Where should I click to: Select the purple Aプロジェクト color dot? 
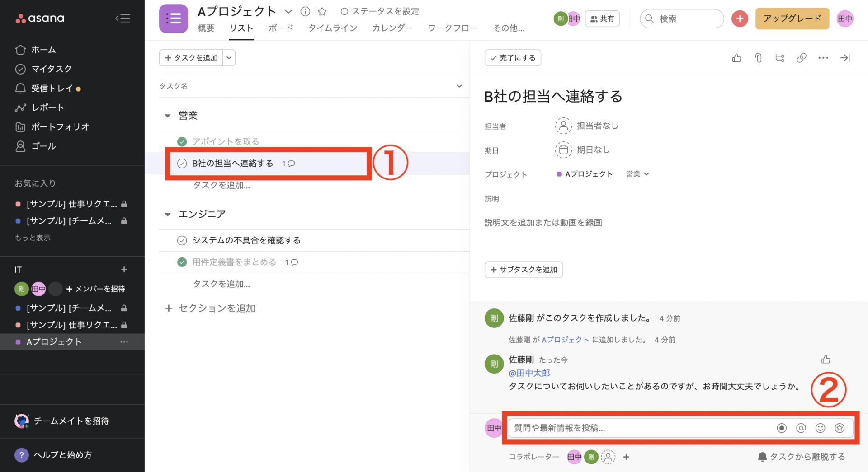click(560, 174)
